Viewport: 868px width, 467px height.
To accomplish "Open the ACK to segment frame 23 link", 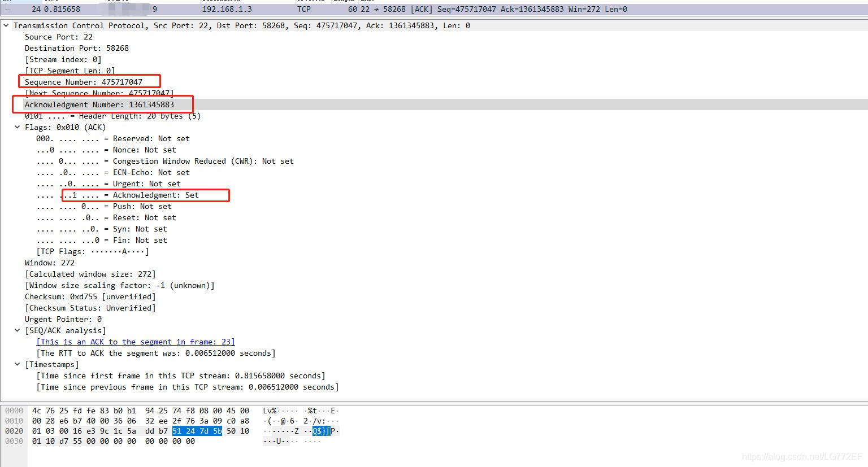I will [136, 342].
